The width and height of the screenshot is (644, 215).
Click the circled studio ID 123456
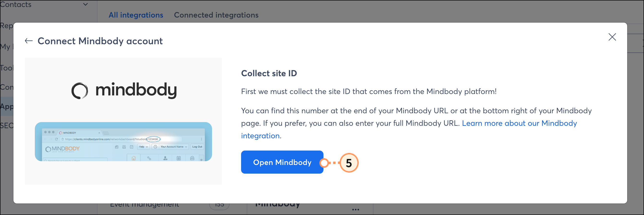coord(153,139)
